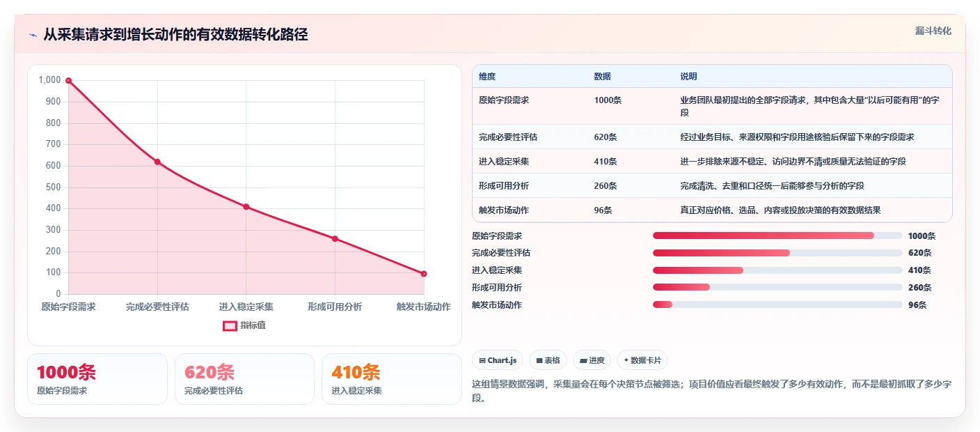Click the description starting 经过业务目标
The height and width of the screenshot is (432, 980).
(x=797, y=137)
